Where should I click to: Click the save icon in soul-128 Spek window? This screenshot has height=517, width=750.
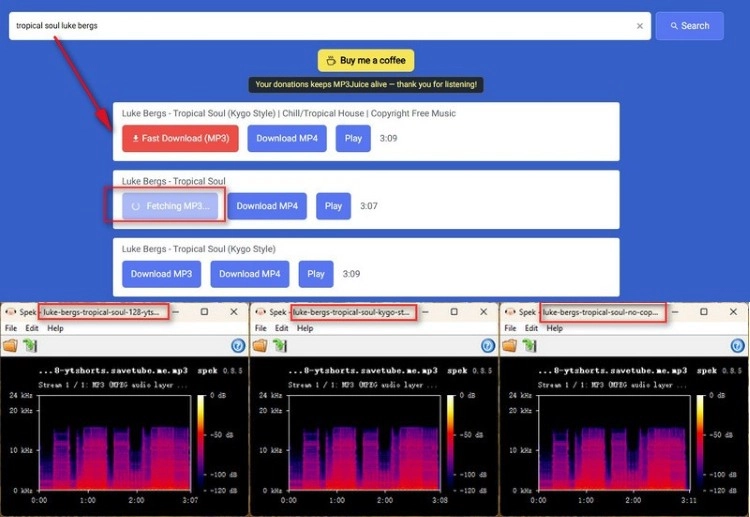30,345
